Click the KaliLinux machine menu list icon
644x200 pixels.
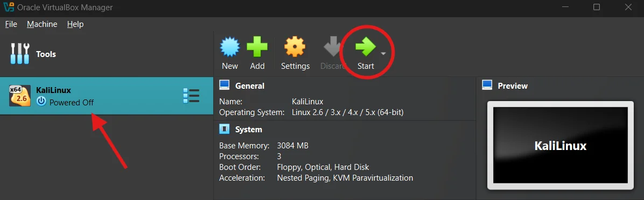point(191,96)
